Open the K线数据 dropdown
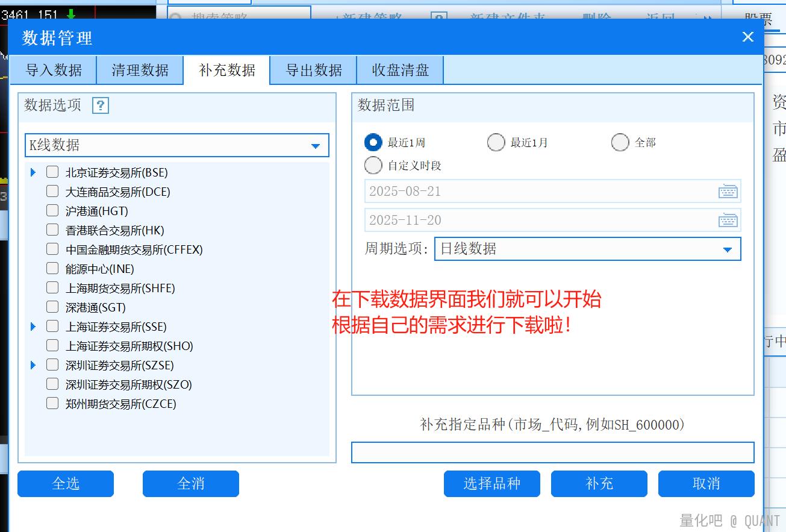 pyautogui.click(x=177, y=145)
